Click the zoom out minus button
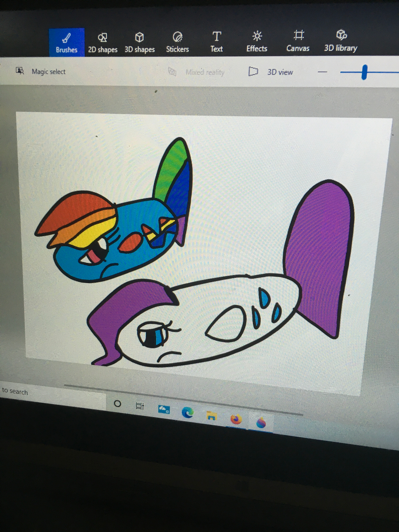The height and width of the screenshot is (532, 399). [x=323, y=72]
